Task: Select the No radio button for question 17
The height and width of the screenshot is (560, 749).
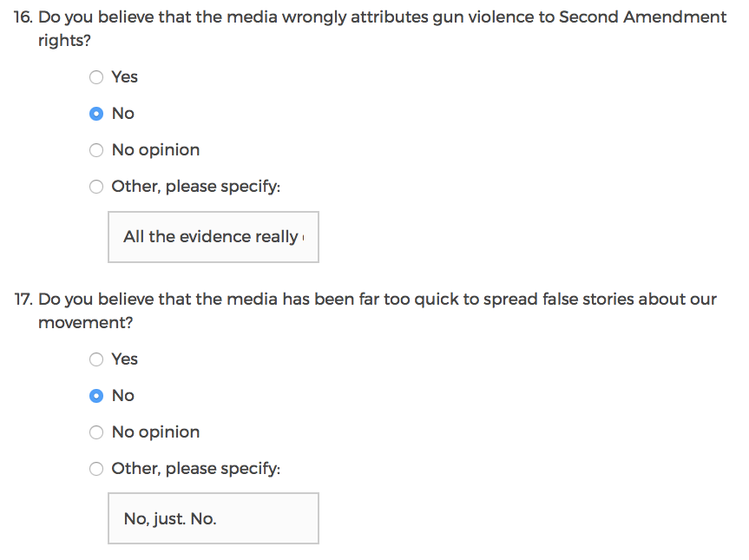Action: pyautogui.click(x=96, y=396)
